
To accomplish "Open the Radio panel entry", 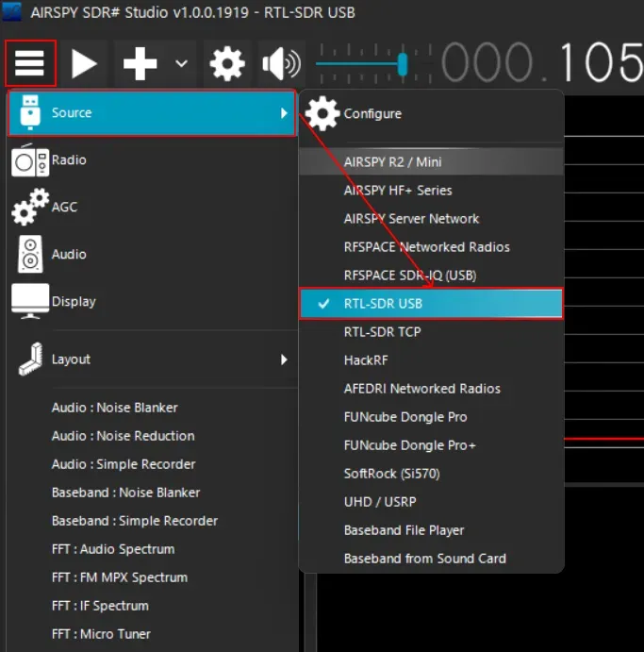I will [x=152, y=160].
